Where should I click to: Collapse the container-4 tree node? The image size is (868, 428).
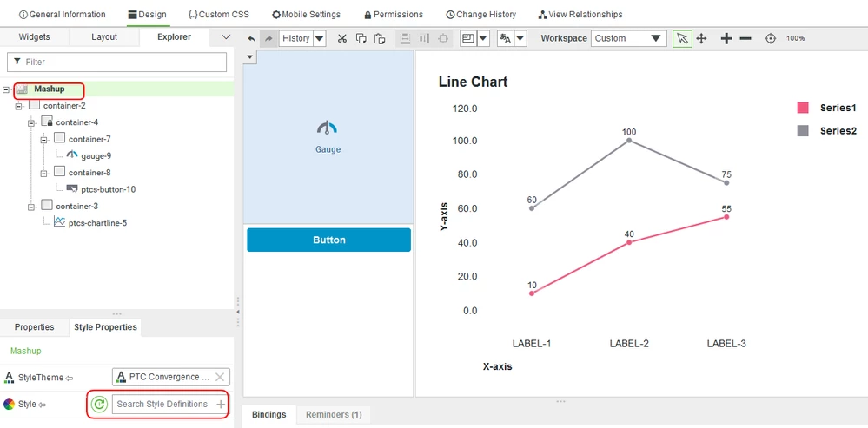(x=31, y=122)
